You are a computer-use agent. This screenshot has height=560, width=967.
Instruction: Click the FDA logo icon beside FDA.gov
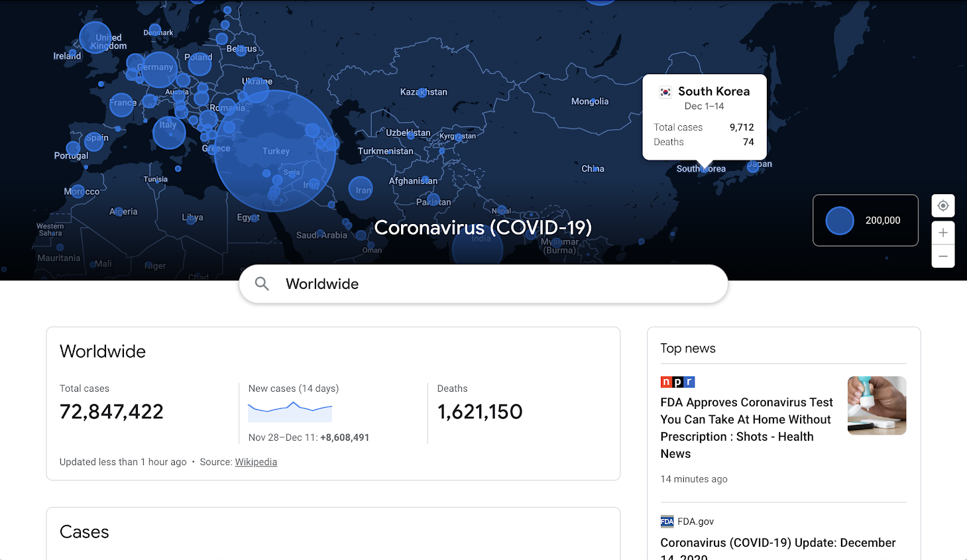coord(667,522)
